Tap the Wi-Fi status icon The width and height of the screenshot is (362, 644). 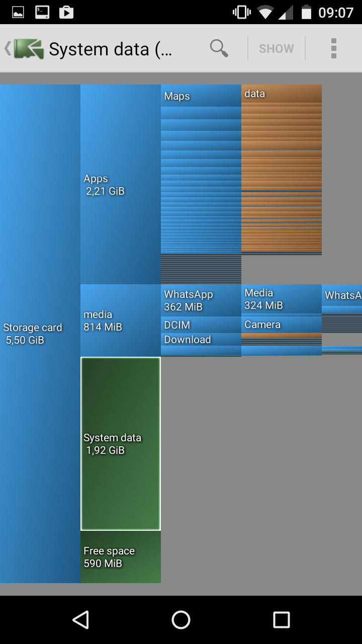[x=265, y=12]
